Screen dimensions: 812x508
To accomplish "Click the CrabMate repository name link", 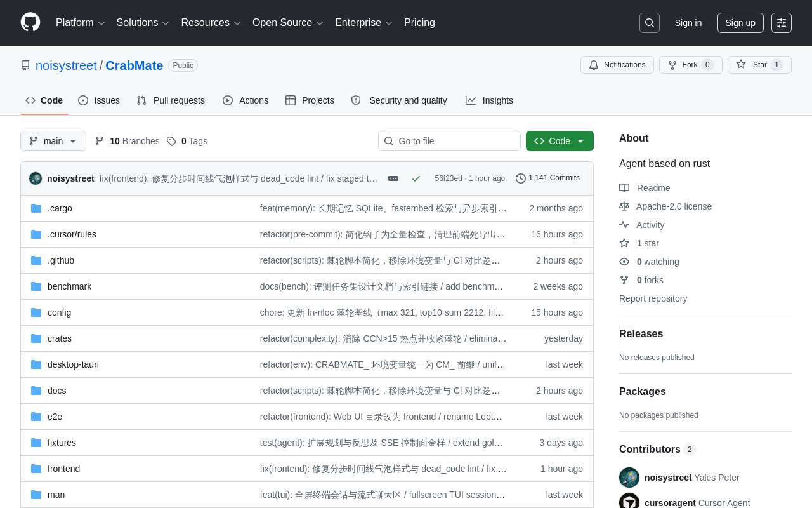I will click(134, 65).
